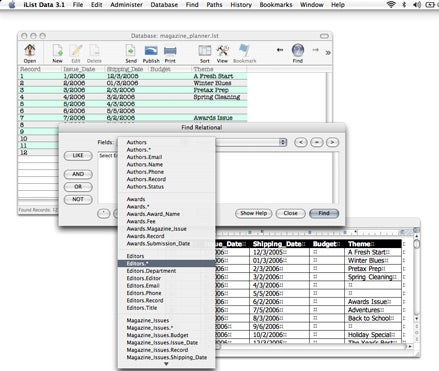Click the greater-than operator button
Viewport: 439px width, 371px height.
[332, 142]
